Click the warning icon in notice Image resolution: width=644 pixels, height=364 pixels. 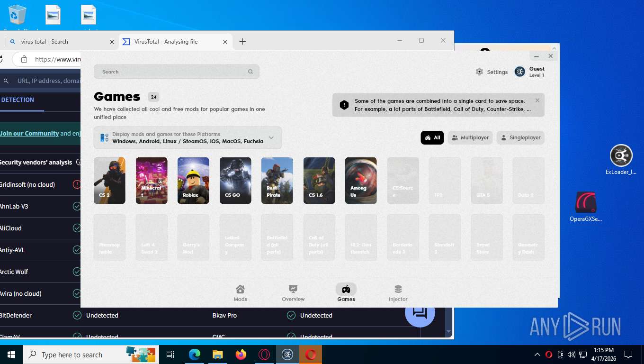pyautogui.click(x=344, y=105)
